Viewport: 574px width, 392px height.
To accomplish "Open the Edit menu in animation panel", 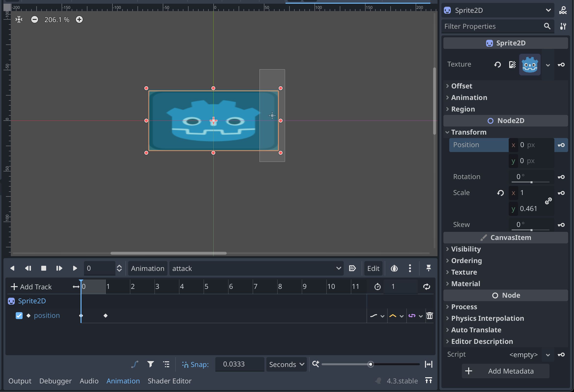I will (373, 268).
